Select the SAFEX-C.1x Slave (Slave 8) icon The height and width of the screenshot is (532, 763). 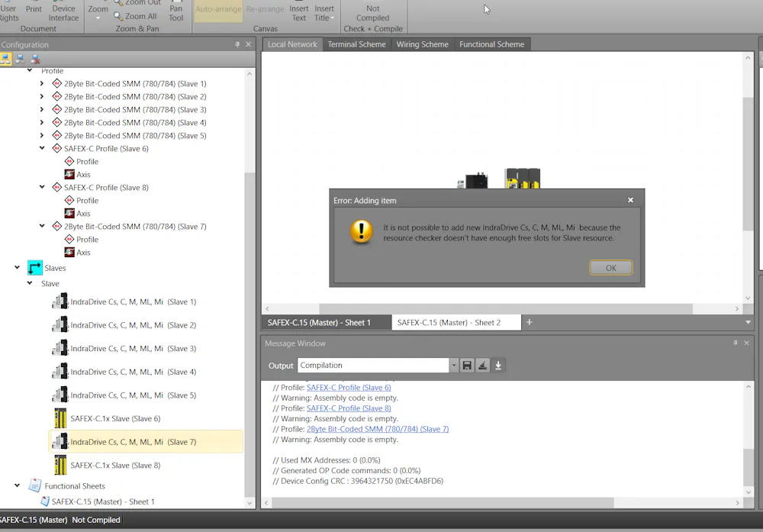click(60, 465)
